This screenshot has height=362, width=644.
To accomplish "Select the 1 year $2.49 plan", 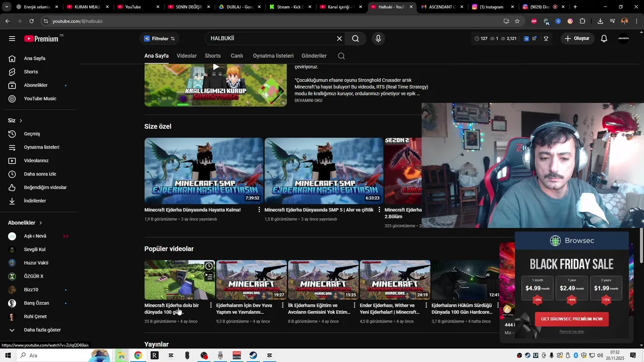I will [572, 288].
